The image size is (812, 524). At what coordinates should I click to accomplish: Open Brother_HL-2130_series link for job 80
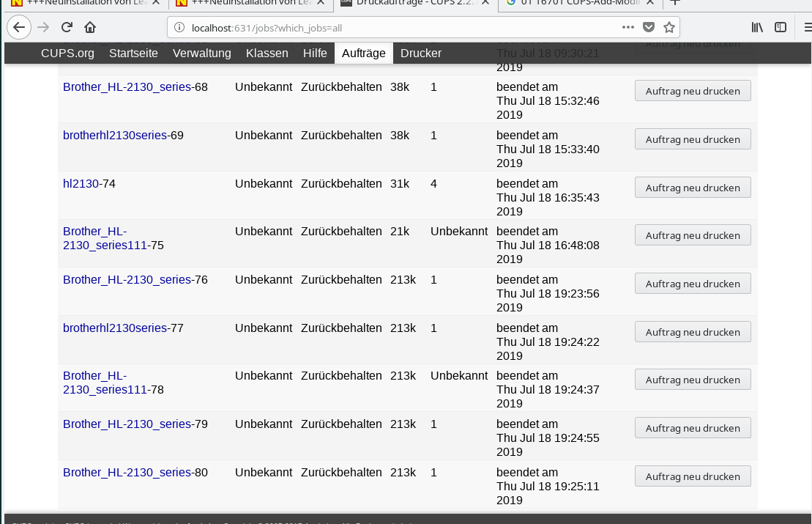click(x=127, y=472)
